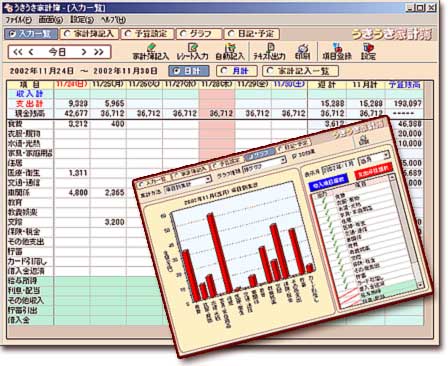The width and height of the screenshot is (448, 366).
Task: Click the 193,097 cell in 予算残高 column
Action: [x=405, y=104]
